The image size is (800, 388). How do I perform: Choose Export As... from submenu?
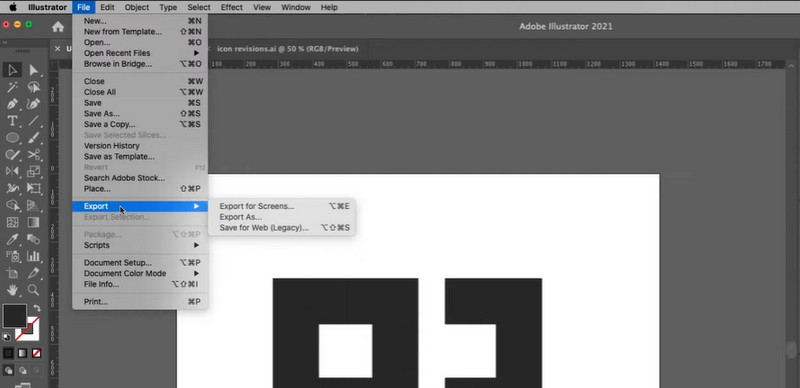click(x=282, y=217)
